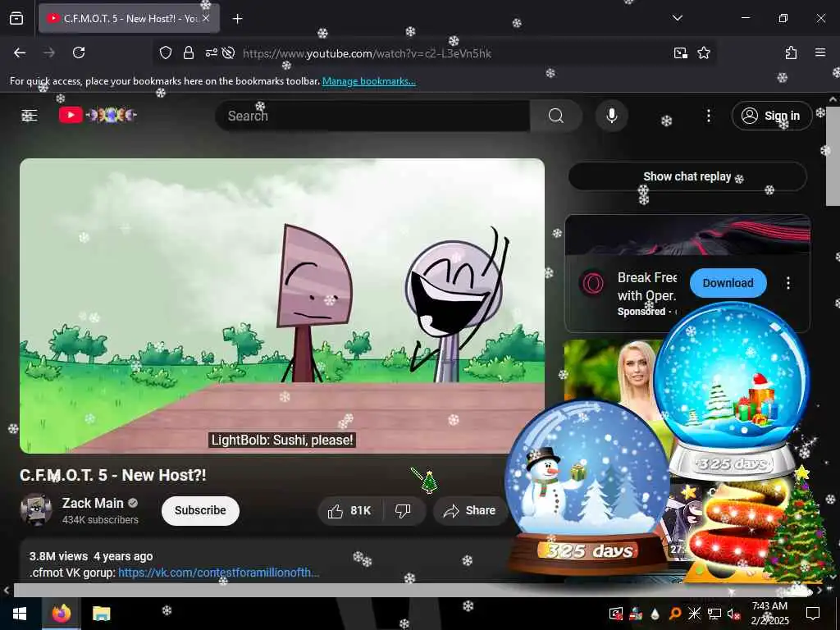Viewport: 840px width, 630px height.
Task: Click the 3.8M views text
Action: point(58,556)
